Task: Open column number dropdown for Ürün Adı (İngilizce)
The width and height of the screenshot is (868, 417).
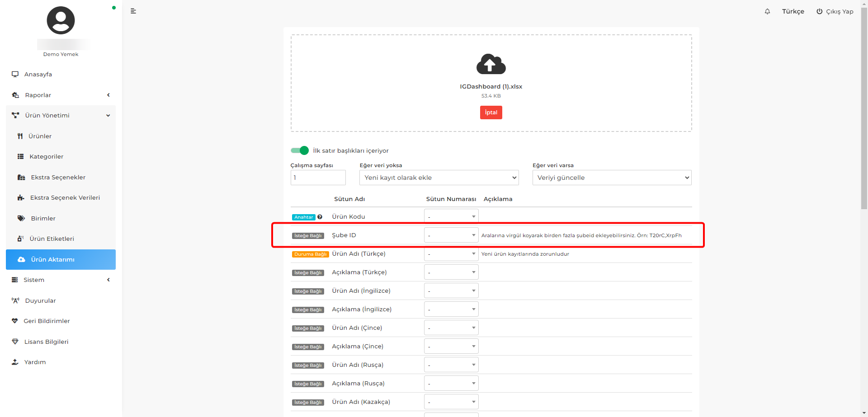Action: (x=451, y=290)
